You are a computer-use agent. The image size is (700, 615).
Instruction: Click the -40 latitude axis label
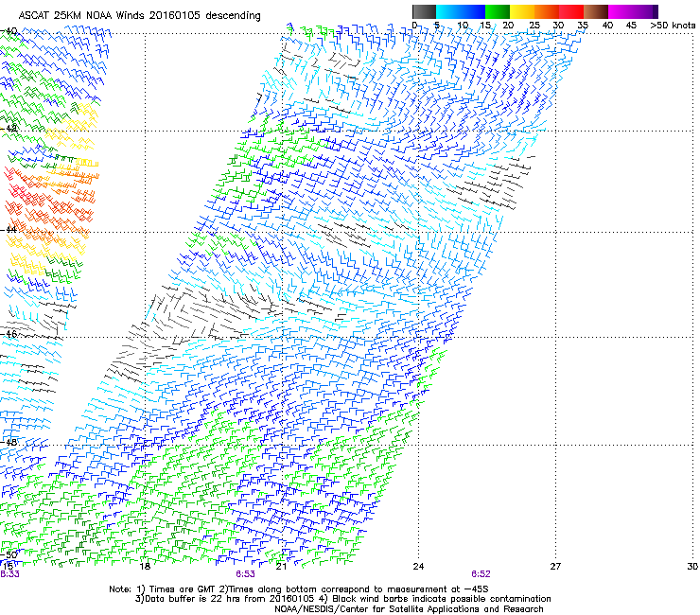click(9, 31)
